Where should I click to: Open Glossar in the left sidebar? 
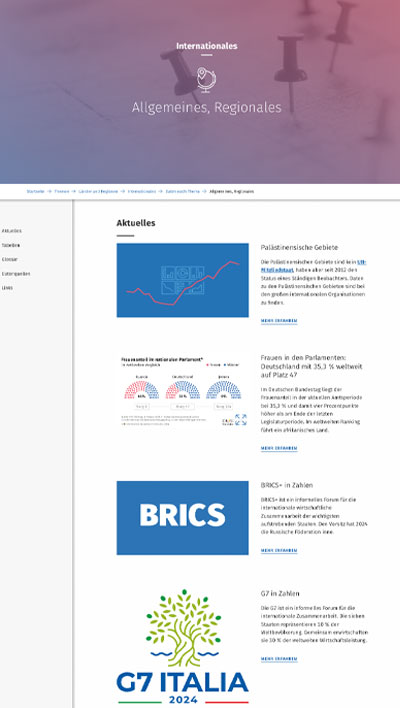pyautogui.click(x=10, y=260)
